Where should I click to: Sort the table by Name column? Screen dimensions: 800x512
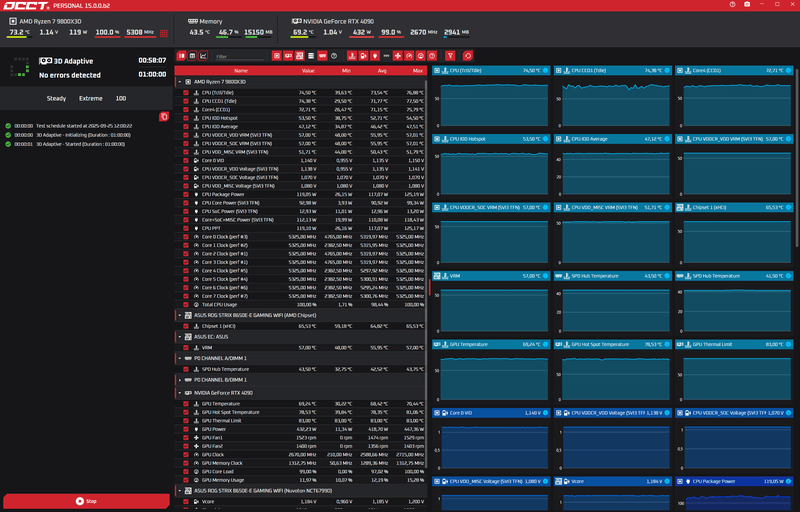pyautogui.click(x=241, y=71)
